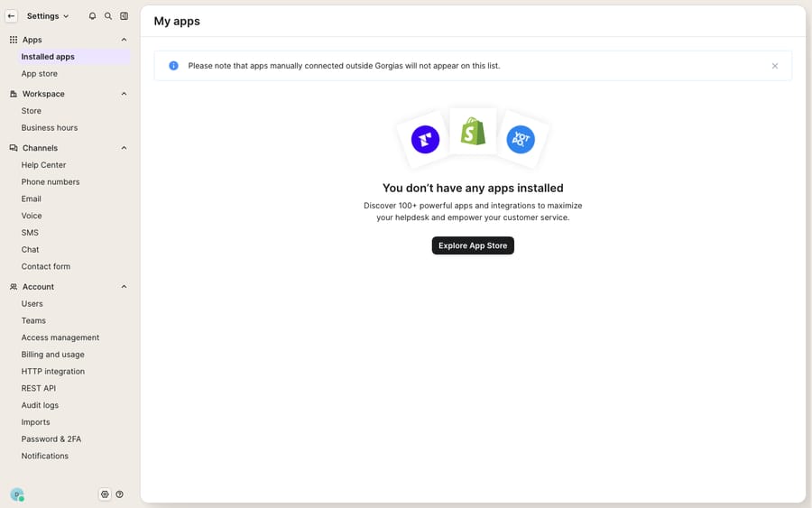Go to HTTP integration
Viewport: 812px width, 508px height.
click(53, 371)
